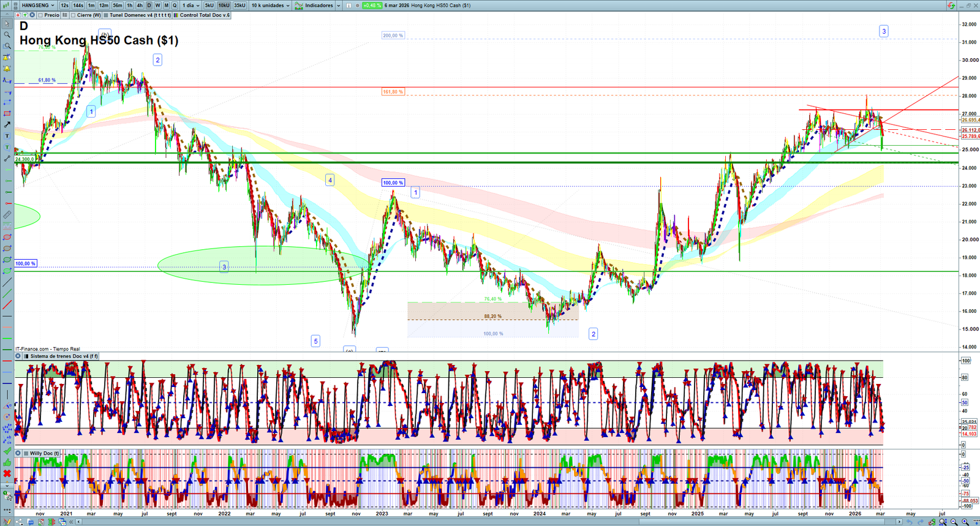Toggle the Cierre (W) checkbox
This screenshot has width=980, height=526.
tap(73, 15)
